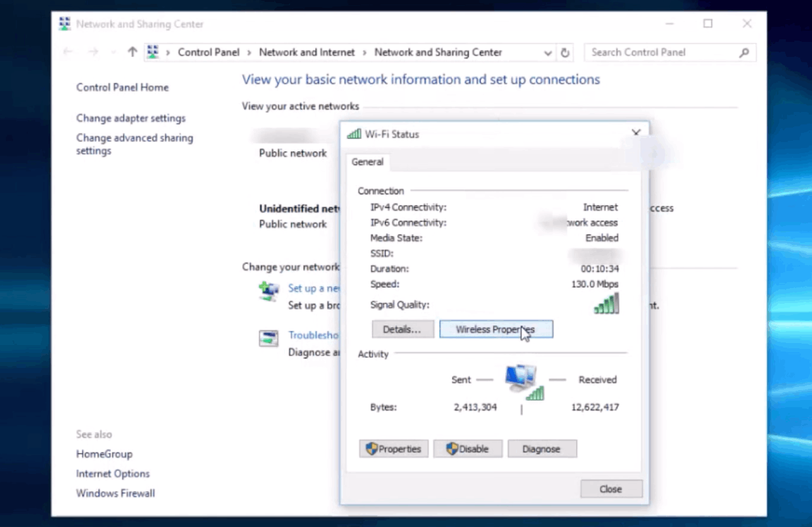Click the Speed value 130.0 Mbps

595,284
